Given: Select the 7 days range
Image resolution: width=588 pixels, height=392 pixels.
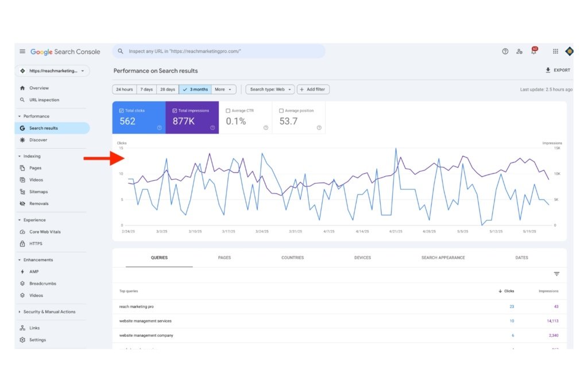Looking at the screenshot, I should click(x=146, y=90).
